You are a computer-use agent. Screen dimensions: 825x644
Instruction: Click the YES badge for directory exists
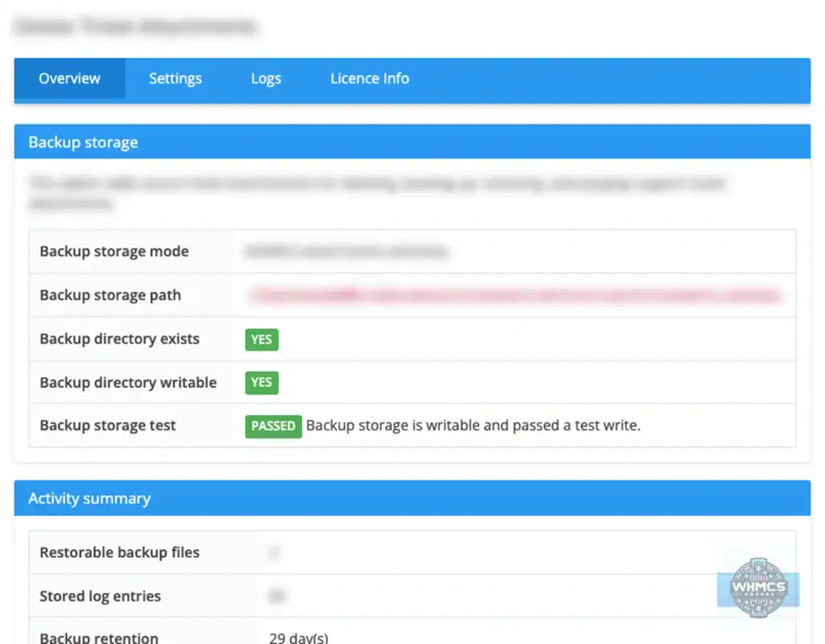tap(262, 339)
